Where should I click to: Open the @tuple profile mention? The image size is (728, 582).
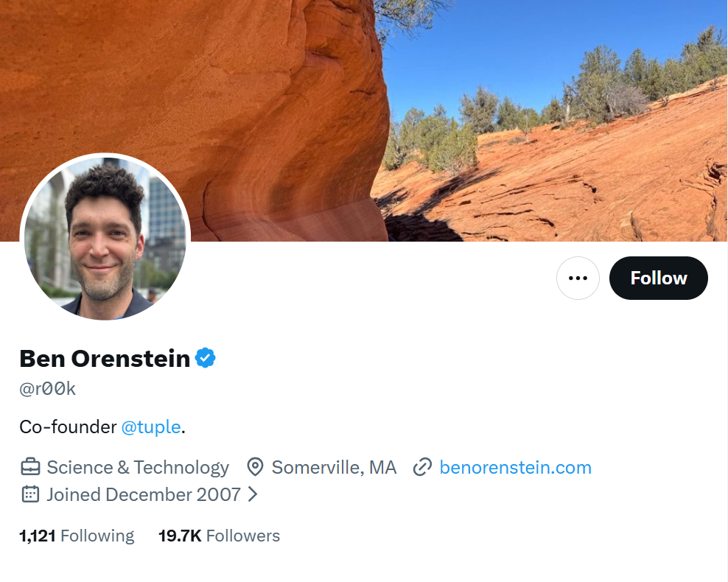(151, 427)
